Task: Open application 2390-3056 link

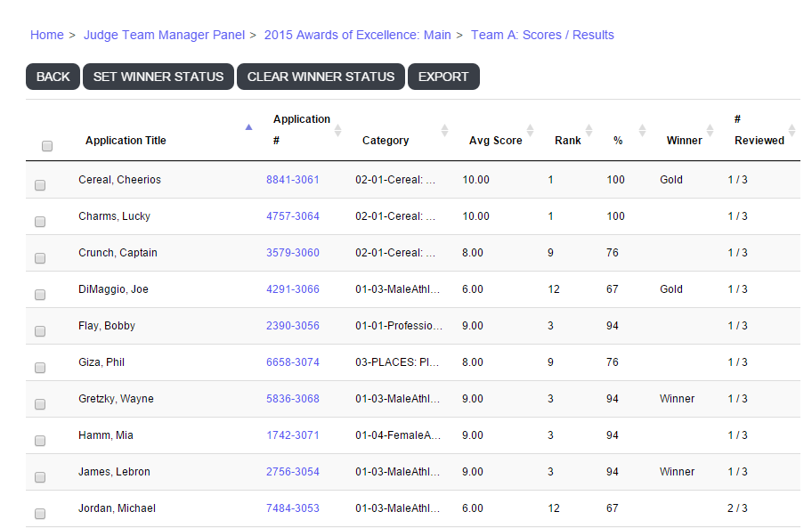Action: [x=293, y=326]
